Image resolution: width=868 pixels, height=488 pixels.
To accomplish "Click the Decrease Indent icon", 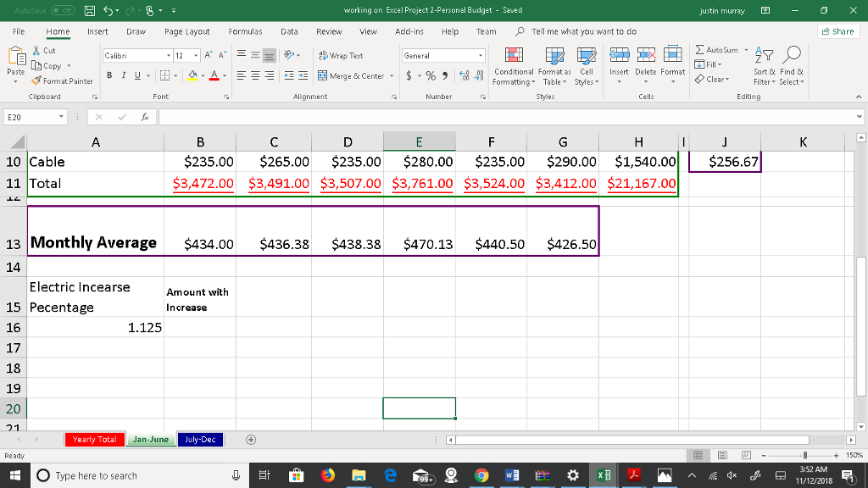I will tap(289, 75).
